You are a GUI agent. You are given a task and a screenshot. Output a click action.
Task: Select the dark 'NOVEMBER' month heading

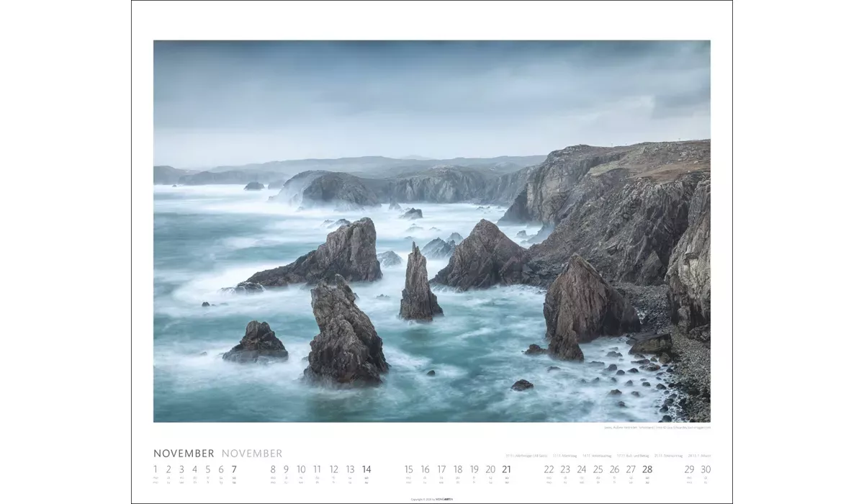[184, 454]
